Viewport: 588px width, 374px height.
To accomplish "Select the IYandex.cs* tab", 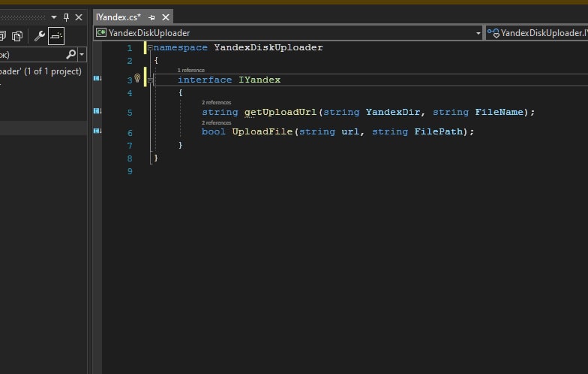I will pos(118,17).
